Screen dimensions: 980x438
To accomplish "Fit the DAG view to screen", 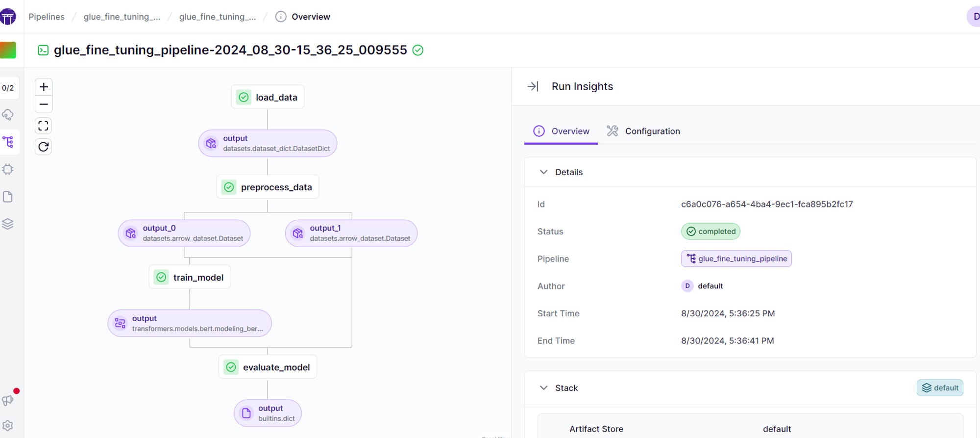I will tap(44, 126).
